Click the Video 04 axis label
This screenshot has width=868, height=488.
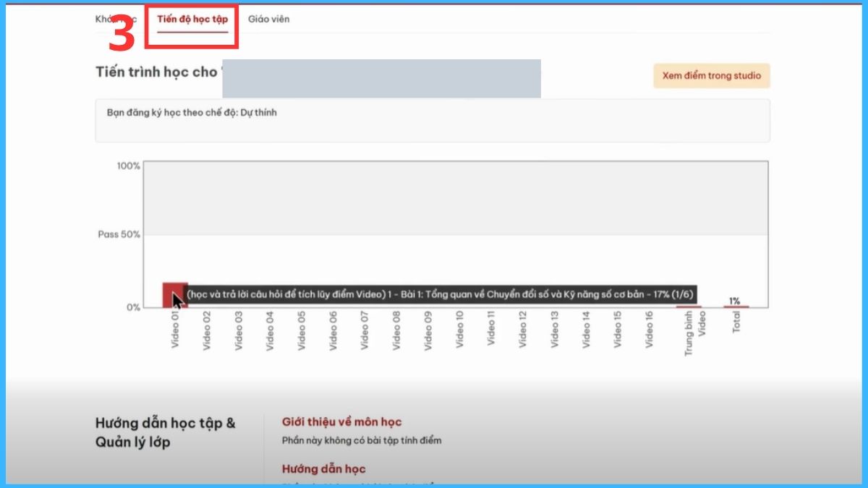270,331
